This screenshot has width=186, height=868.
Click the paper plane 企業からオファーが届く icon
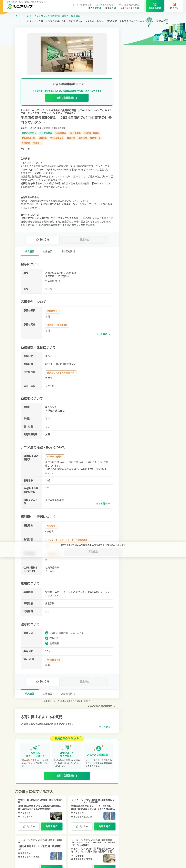pyautogui.click(x=35, y=747)
